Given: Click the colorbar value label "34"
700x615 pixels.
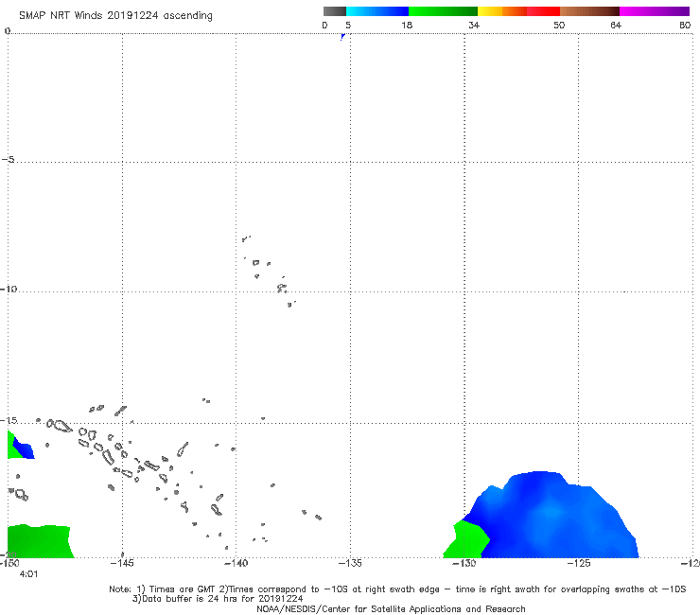Looking at the screenshot, I should [x=474, y=25].
